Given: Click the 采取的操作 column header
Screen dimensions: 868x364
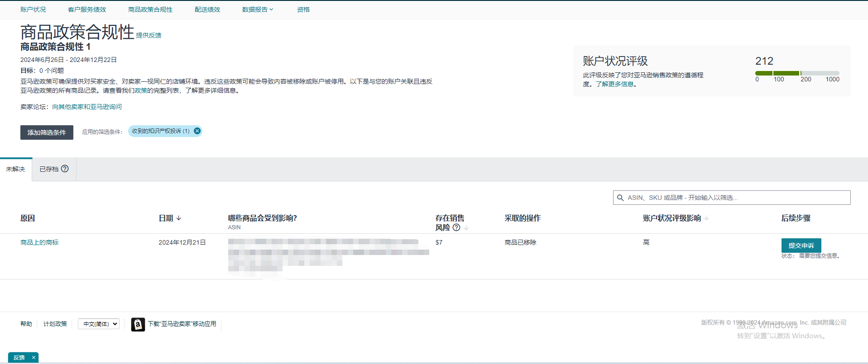Looking at the screenshot, I should 523,218.
